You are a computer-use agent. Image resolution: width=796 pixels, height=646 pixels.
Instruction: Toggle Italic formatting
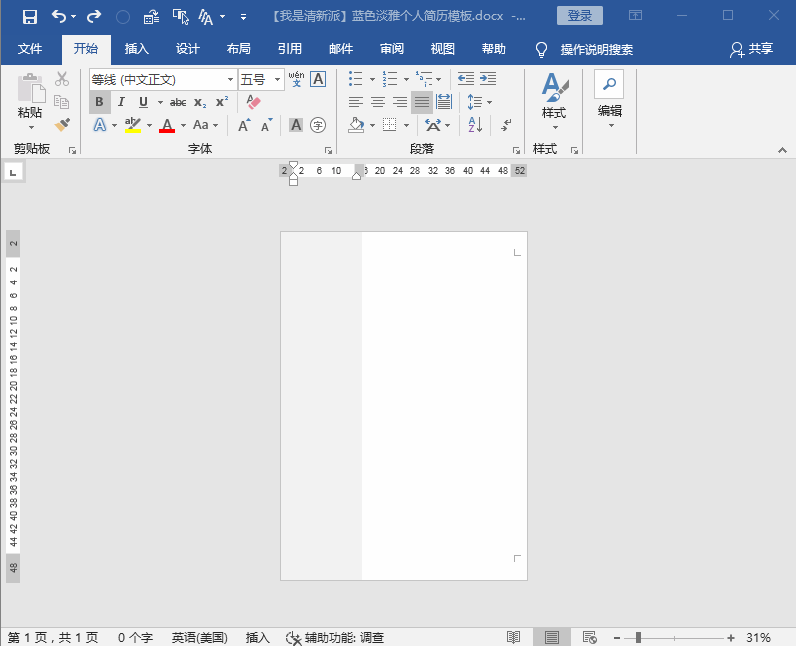[x=121, y=102]
